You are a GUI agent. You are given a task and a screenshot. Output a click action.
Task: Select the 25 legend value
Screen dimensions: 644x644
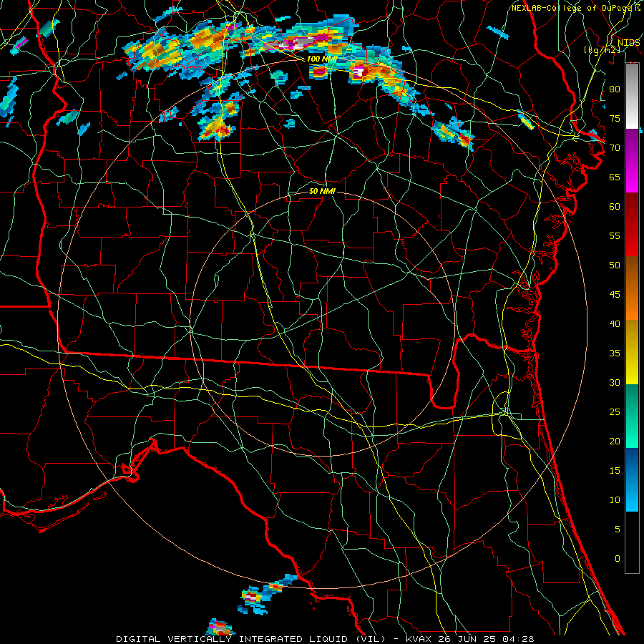[x=615, y=412]
